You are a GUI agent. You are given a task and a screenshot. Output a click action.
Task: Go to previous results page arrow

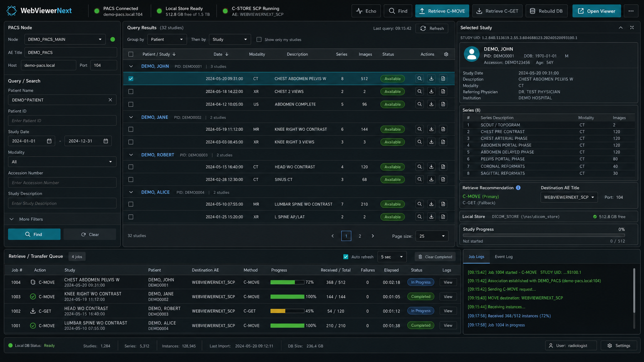(x=333, y=236)
